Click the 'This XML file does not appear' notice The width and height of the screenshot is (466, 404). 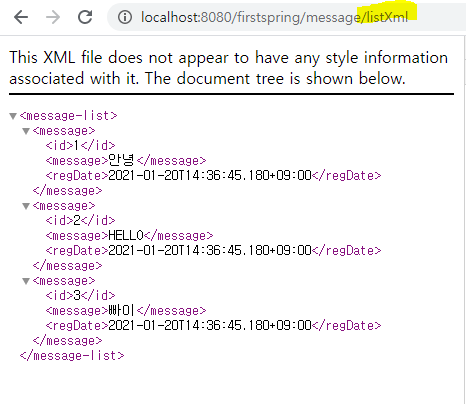(x=228, y=68)
